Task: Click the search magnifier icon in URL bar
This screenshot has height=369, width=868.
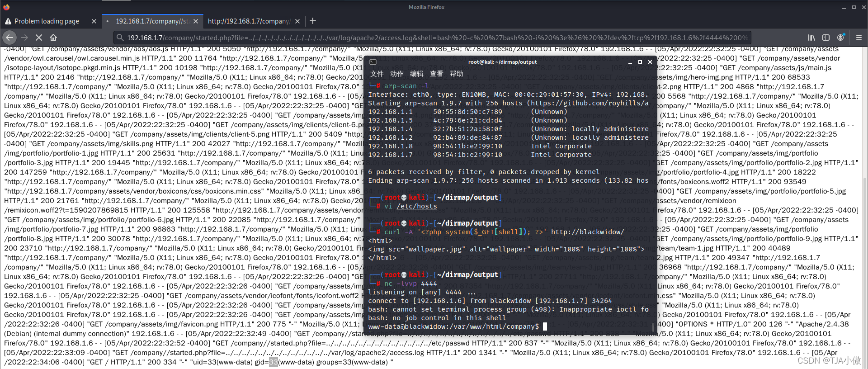Action: 120,38
